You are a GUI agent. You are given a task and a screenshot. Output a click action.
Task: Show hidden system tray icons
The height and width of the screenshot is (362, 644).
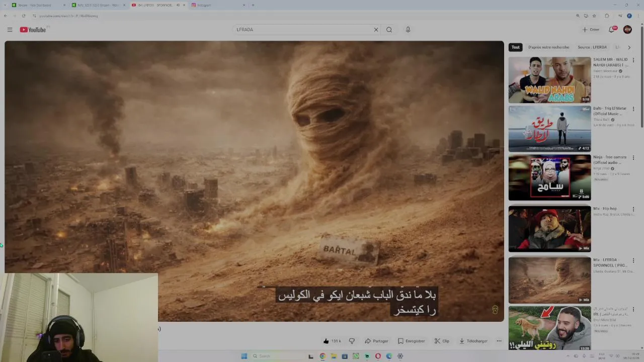point(569,356)
